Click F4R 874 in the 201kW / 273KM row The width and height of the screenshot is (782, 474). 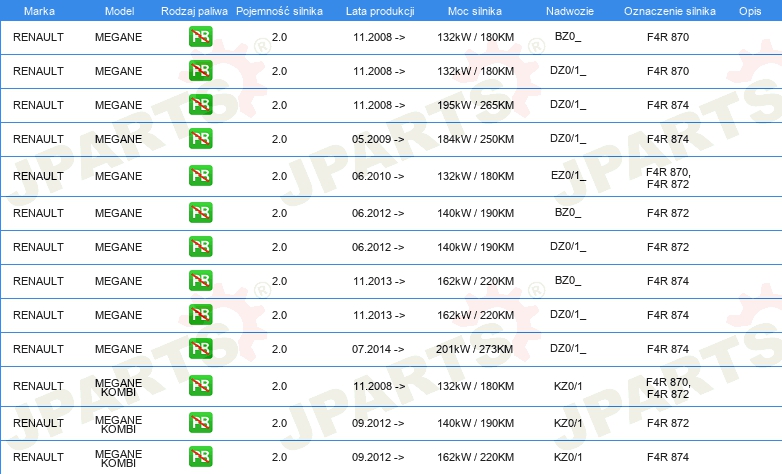668,349
